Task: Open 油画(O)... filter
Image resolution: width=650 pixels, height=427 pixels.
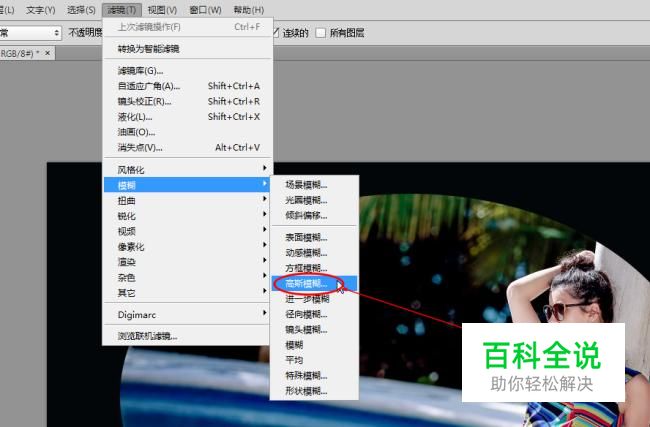Action: point(187,132)
